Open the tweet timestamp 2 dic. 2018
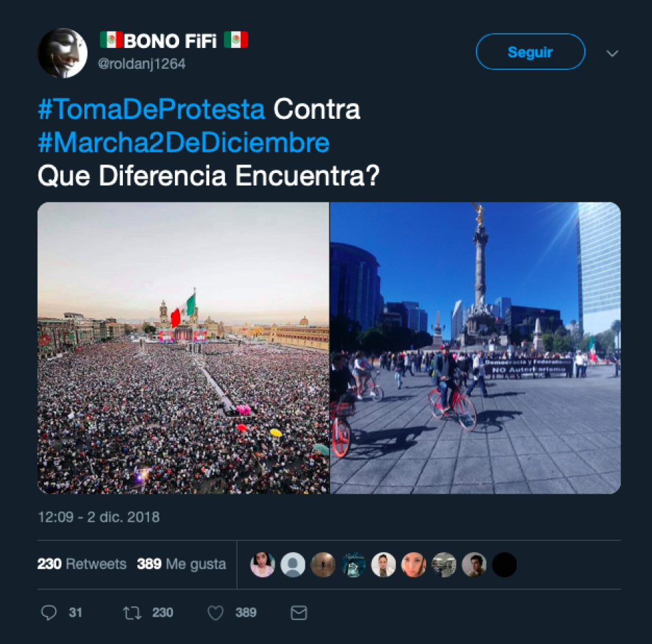Viewport: 652px width, 644px height. coord(99,517)
